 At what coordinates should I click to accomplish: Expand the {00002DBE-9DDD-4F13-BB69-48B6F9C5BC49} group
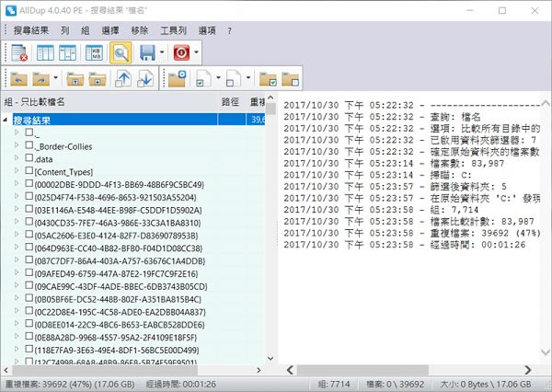(x=17, y=184)
